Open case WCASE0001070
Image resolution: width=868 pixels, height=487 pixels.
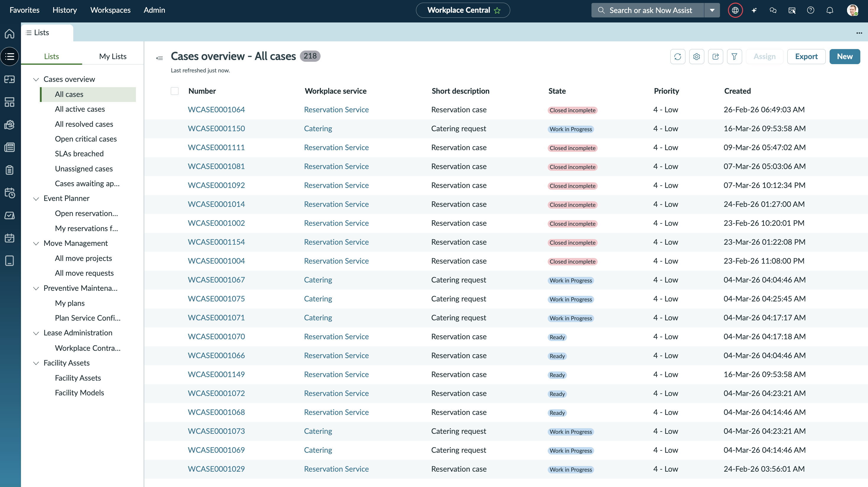tap(216, 336)
